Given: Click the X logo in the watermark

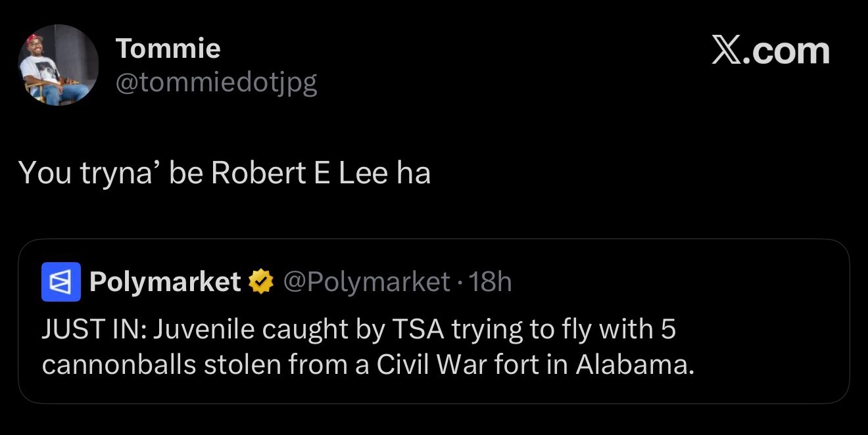Looking at the screenshot, I should pos(729,51).
